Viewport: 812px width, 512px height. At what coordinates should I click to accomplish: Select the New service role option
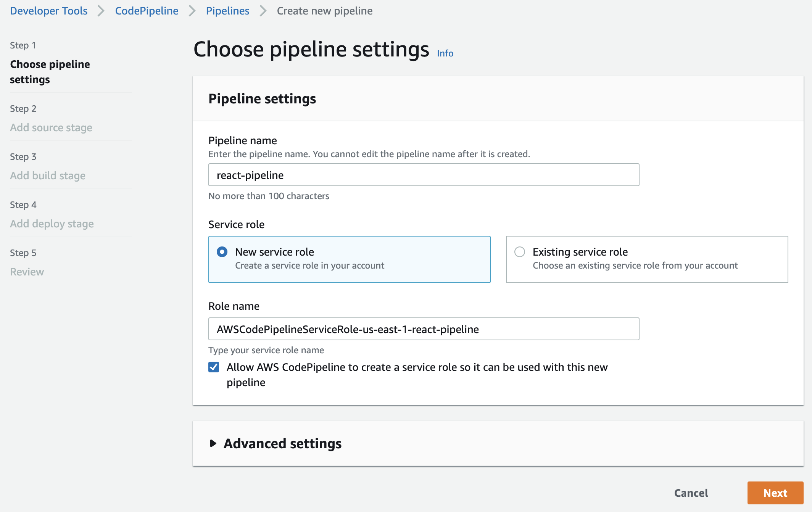tap(222, 252)
